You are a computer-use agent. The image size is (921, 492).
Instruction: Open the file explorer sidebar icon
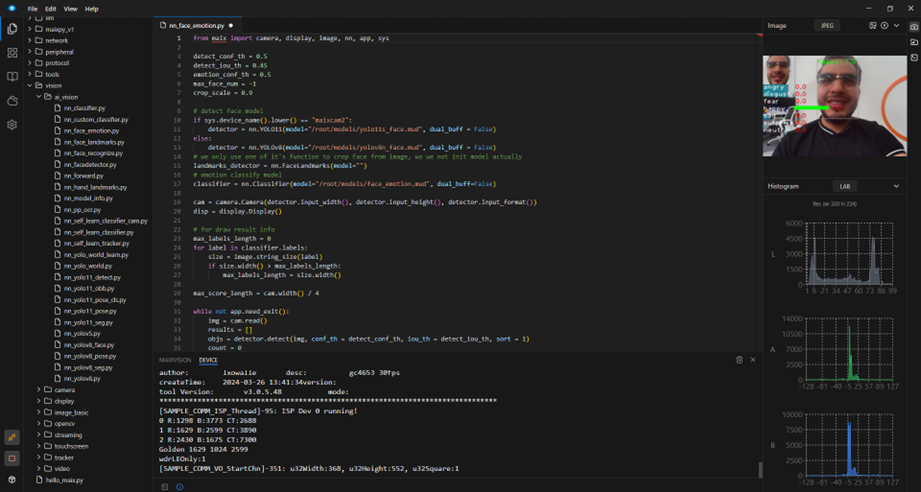coord(12,29)
